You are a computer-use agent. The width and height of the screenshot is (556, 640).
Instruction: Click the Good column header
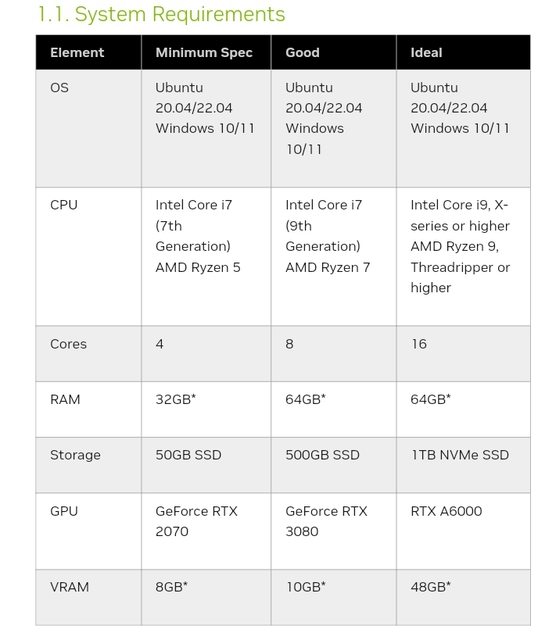[x=302, y=53]
